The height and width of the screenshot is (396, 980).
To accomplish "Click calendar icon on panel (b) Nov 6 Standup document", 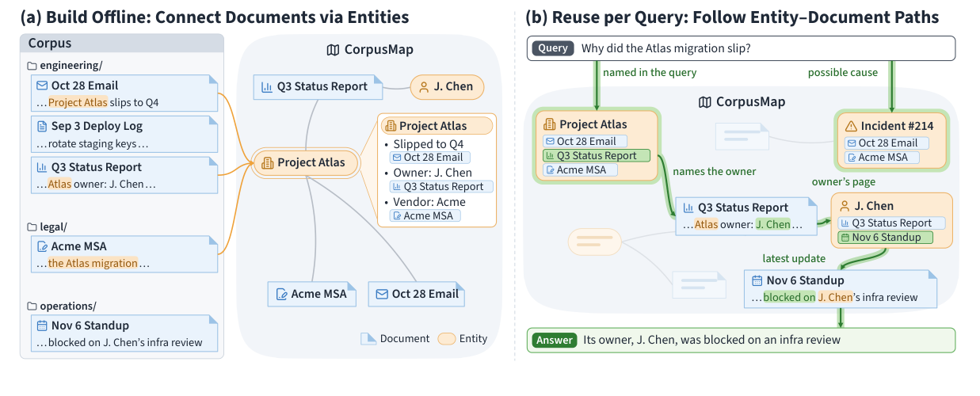I will tap(757, 280).
